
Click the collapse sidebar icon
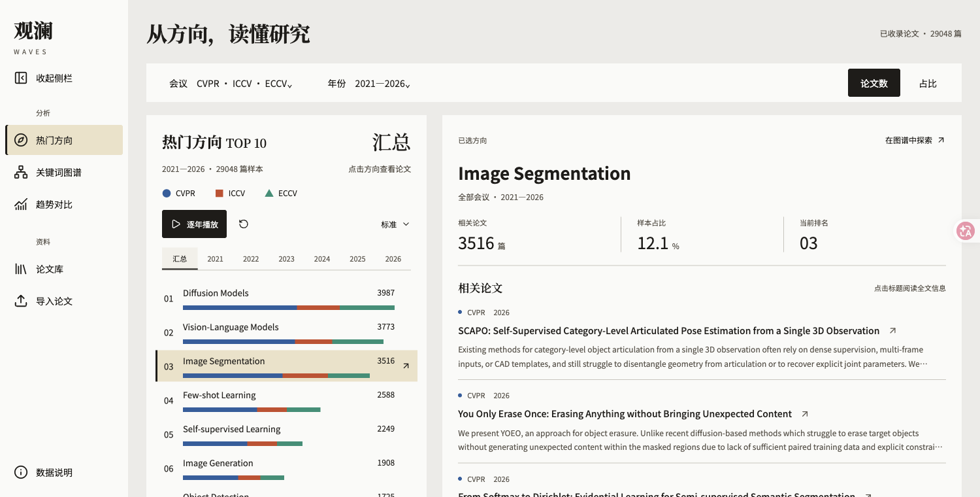[x=21, y=78]
